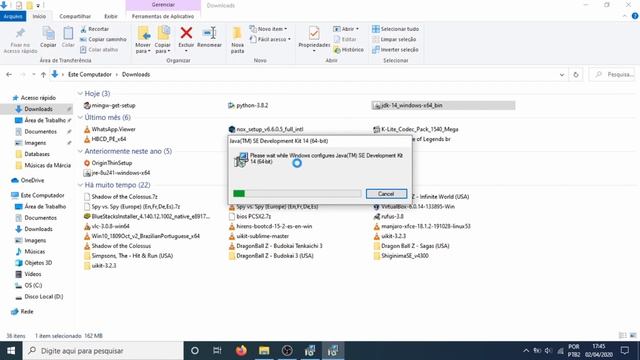The width and height of the screenshot is (640, 360).
Task: Click Colar atalho in the ribbon
Action: (99, 49)
